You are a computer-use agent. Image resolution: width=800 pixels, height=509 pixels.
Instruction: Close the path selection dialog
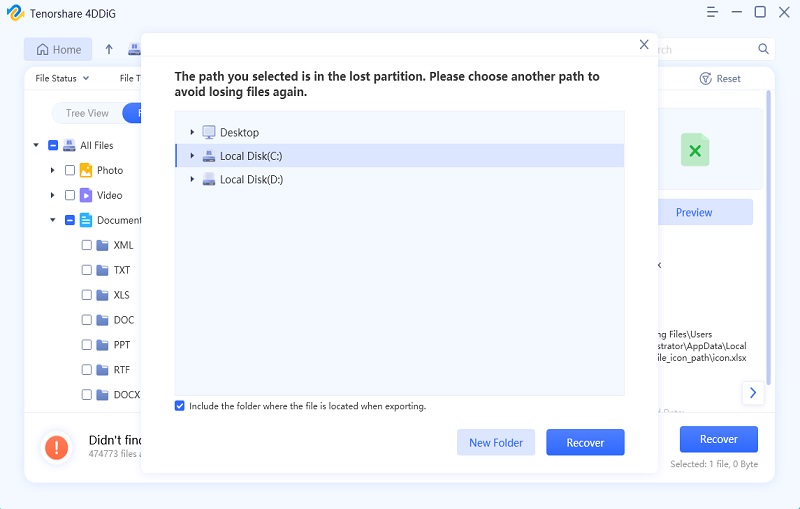pos(644,45)
